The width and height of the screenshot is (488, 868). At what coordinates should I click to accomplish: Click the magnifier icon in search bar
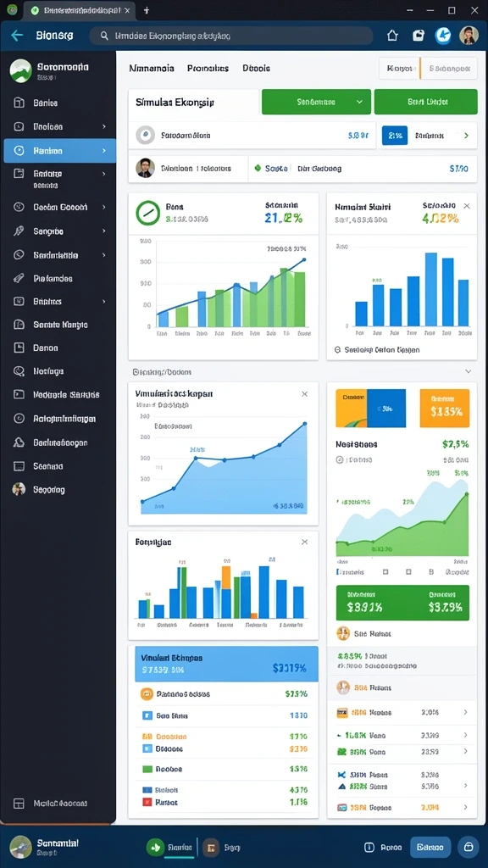pos(104,36)
